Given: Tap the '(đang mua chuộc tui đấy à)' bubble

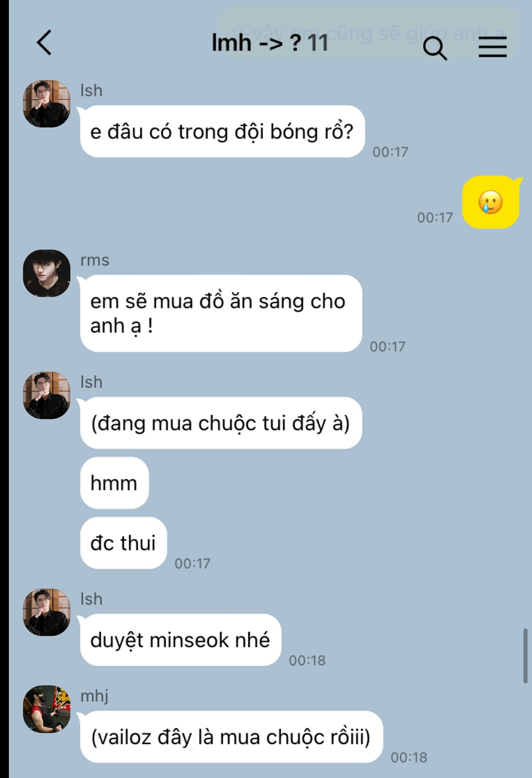Looking at the screenshot, I should (221, 423).
